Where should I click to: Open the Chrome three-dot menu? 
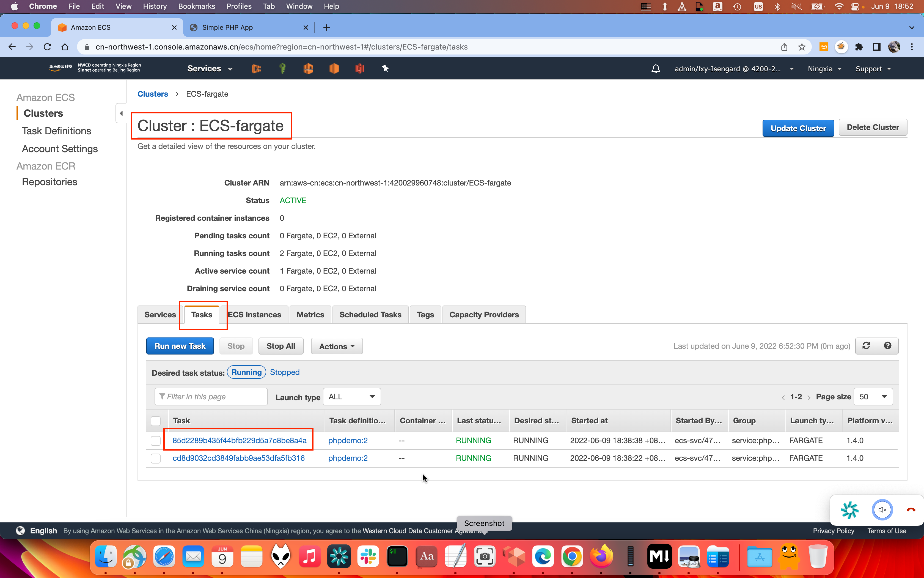coord(912,47)
